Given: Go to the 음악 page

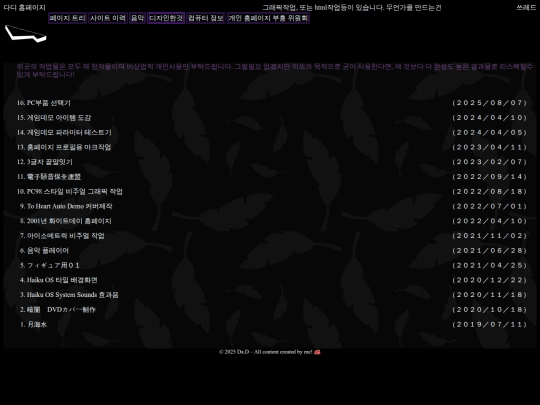Looking at the screenshot, I should point(137,18).
